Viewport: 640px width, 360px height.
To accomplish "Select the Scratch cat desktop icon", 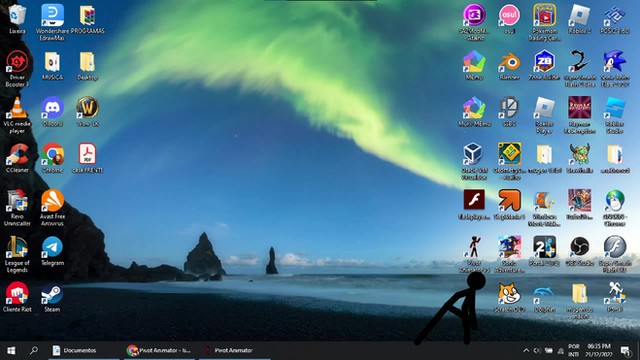I will point(509,298).
